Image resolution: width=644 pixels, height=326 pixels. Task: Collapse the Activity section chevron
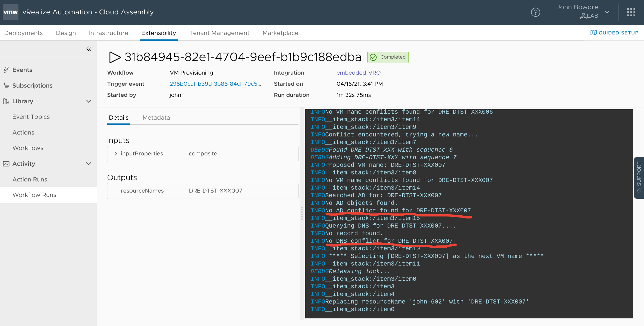(89, 164)
